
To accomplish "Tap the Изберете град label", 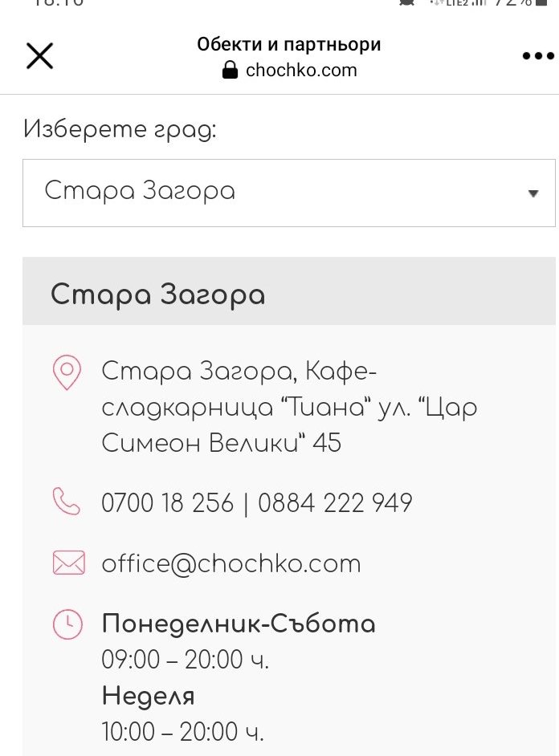I will pyautogui.click(x=120, y=128).
